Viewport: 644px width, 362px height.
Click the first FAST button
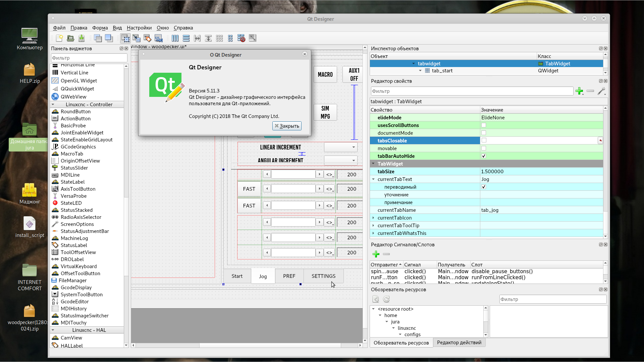[x=249, y=189]
